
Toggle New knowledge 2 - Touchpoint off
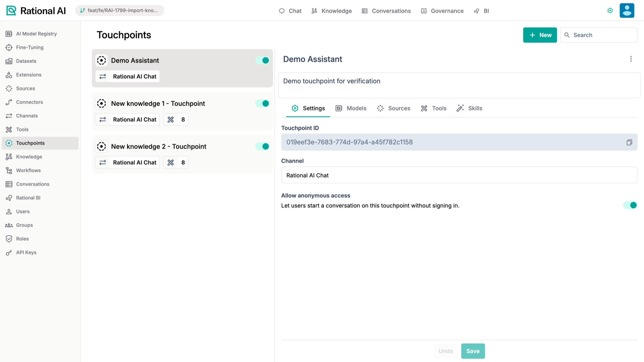[x=262, y=146]
